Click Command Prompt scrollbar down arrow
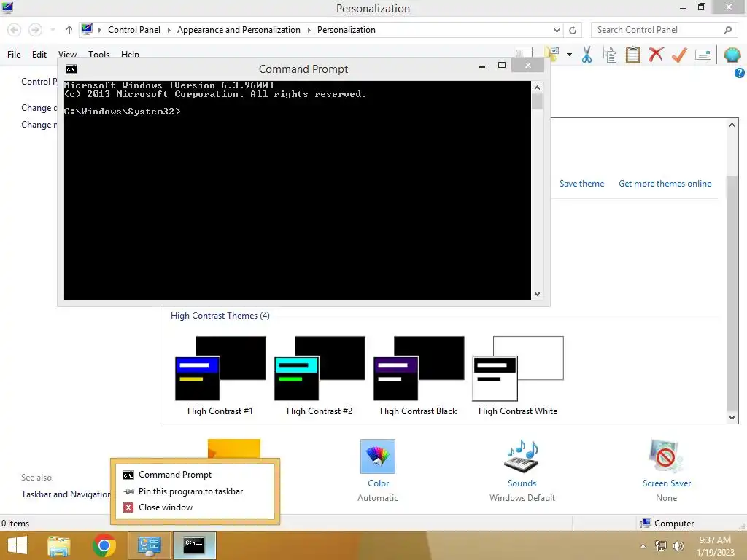747x560 pixels. (537, 294)
